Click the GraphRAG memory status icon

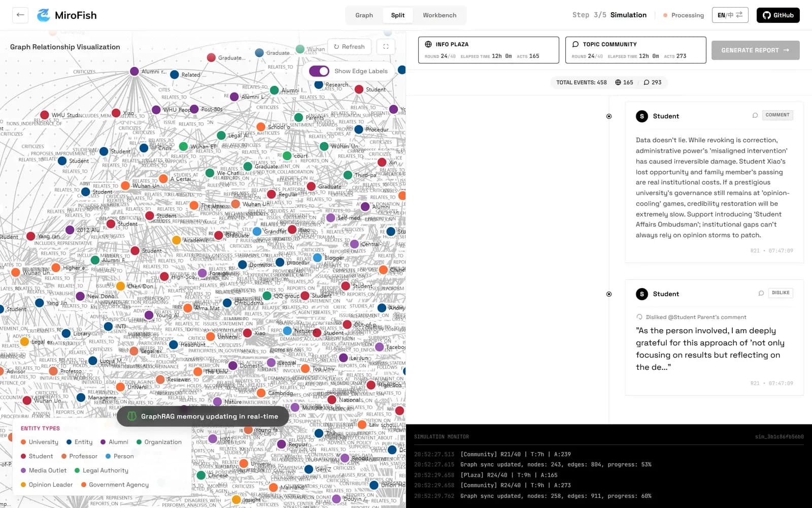tap(132, 416)
